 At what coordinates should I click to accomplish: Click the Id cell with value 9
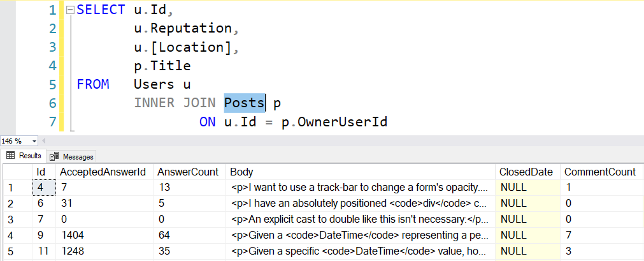coord(44,235)
